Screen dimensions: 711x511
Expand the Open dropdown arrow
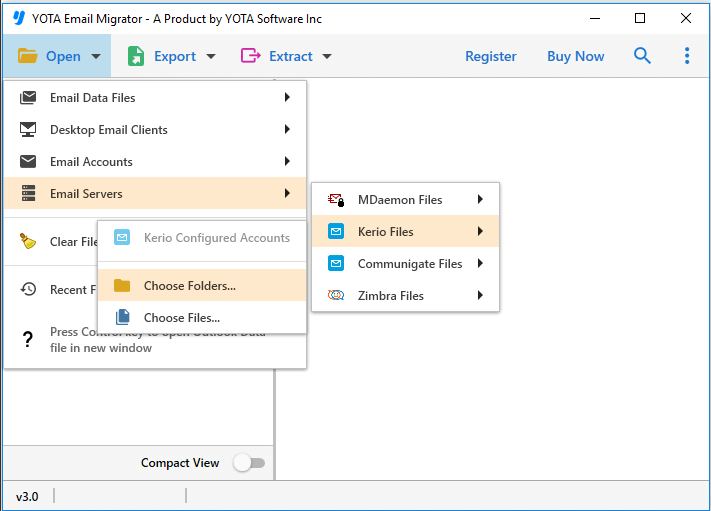(x=96, y=57)
